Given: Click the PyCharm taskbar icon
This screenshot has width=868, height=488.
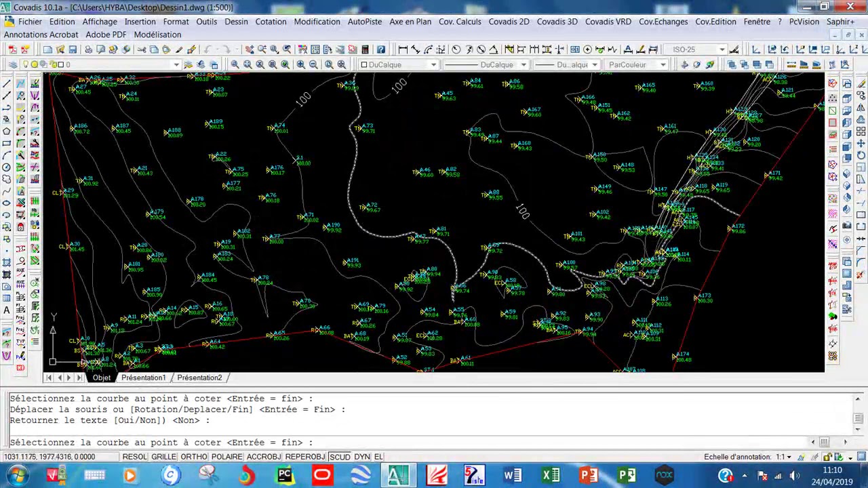Looking at the screenshot, I should click(x=285, y=475).
